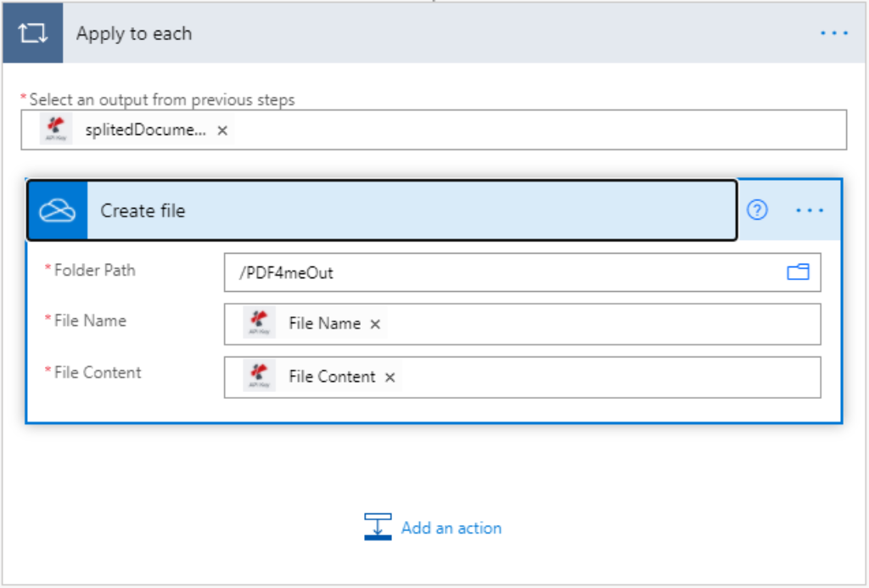The height and width of the screenshot is (588, 869).
Task: Open the folder picker for Folder Path
Action: (798, 272)
